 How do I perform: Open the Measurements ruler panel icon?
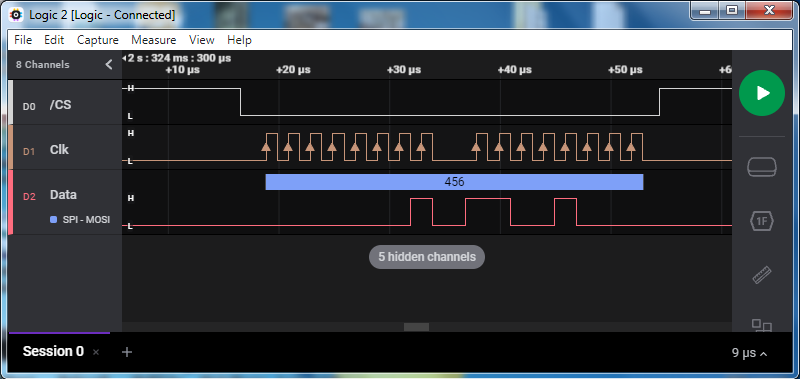(762, 275)
